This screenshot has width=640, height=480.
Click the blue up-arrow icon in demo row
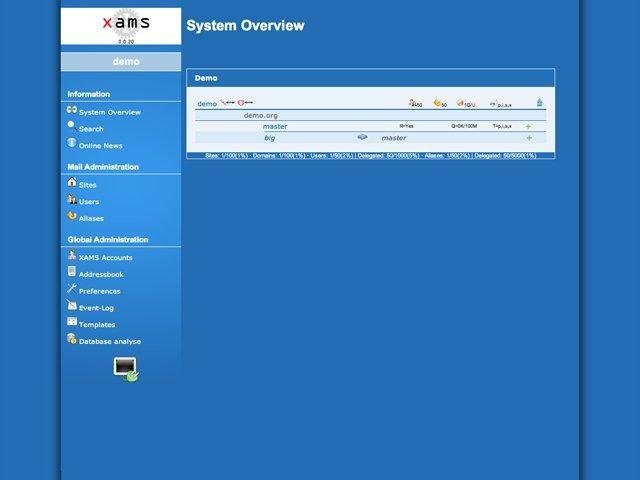[x=540, y=102]
